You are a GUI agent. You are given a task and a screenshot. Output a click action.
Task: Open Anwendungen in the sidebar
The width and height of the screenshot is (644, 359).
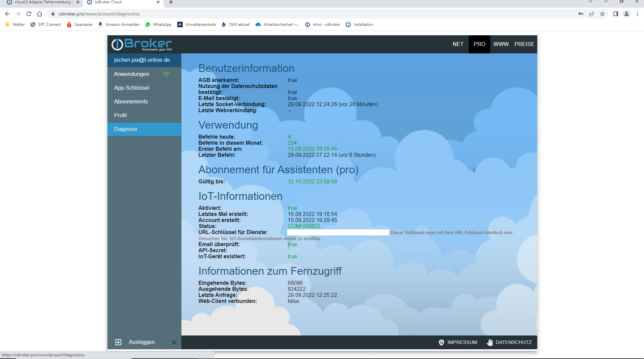tap(144, 74)
